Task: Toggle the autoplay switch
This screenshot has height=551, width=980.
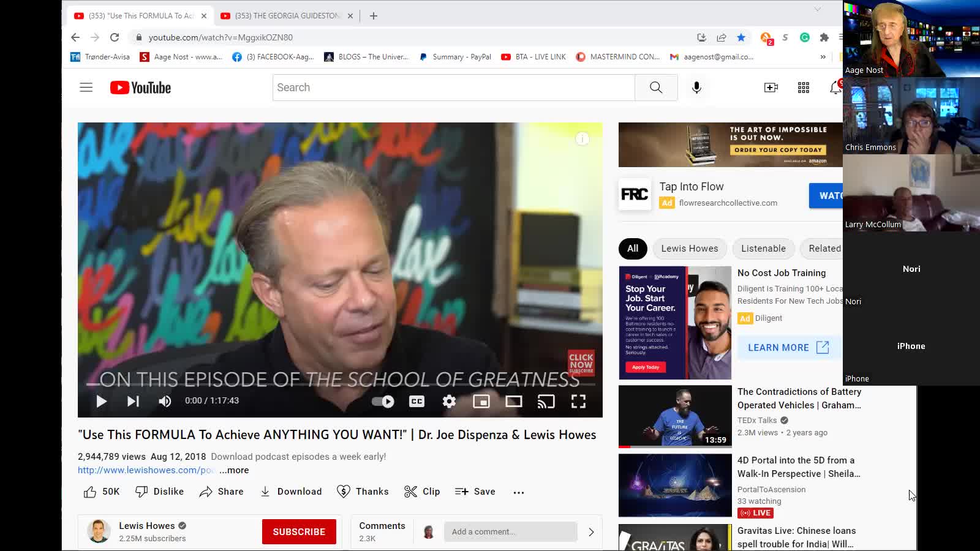Action: pos(383,402)
